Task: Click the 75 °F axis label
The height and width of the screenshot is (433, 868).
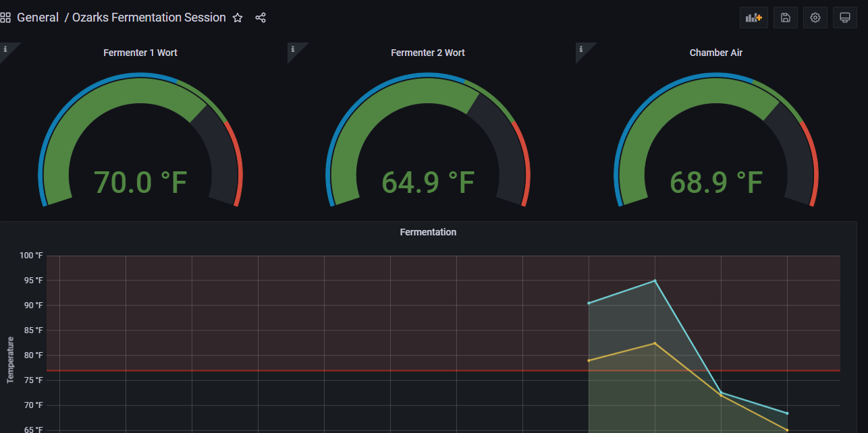Action: [33, 380]
